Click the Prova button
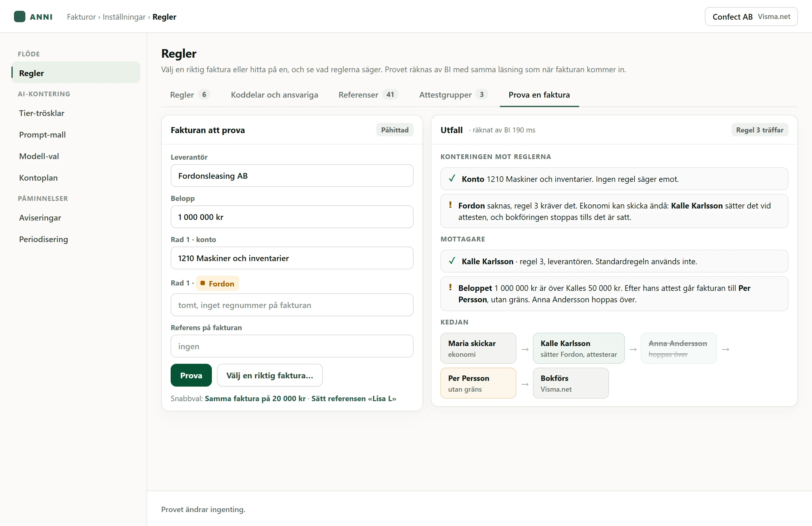 pos(191,375)
